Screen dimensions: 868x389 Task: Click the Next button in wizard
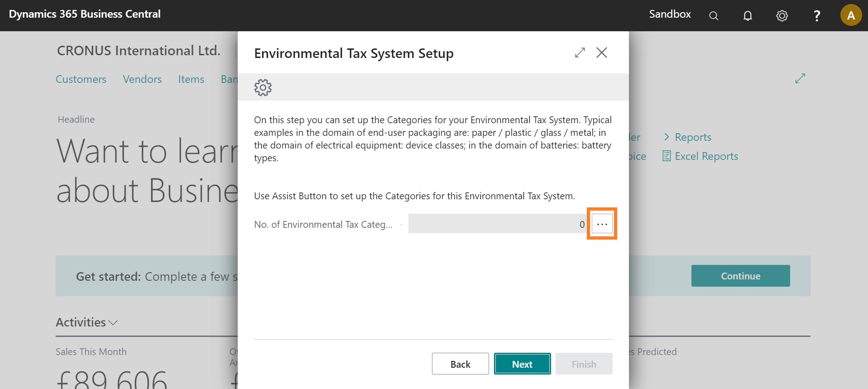pos(522,364)
